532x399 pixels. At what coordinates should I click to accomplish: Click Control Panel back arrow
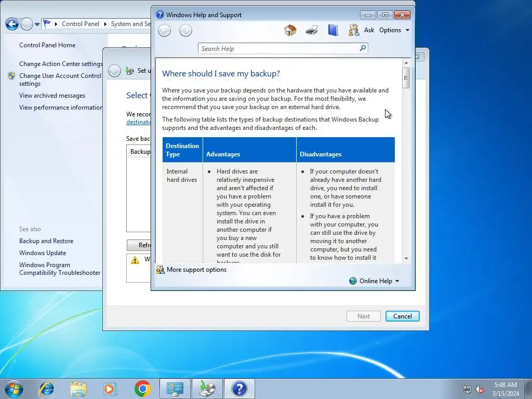pos(12,24)
